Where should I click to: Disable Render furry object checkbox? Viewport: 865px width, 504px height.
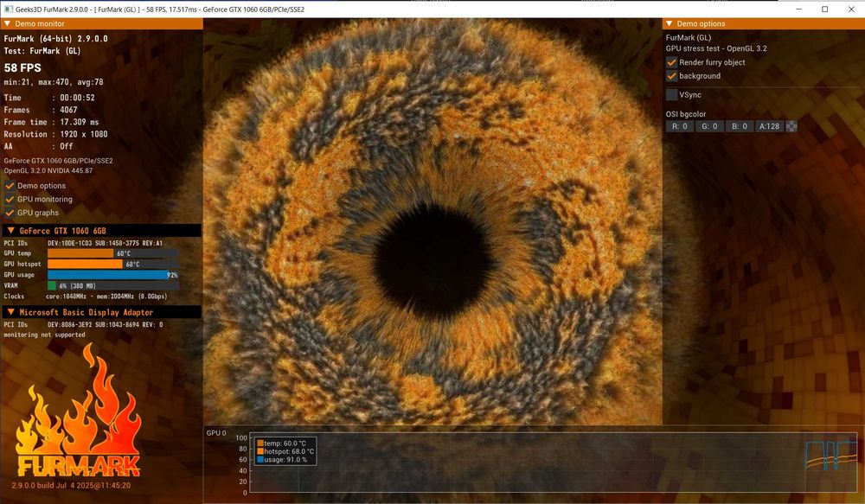pyautogui.click(x=671, y=62)
